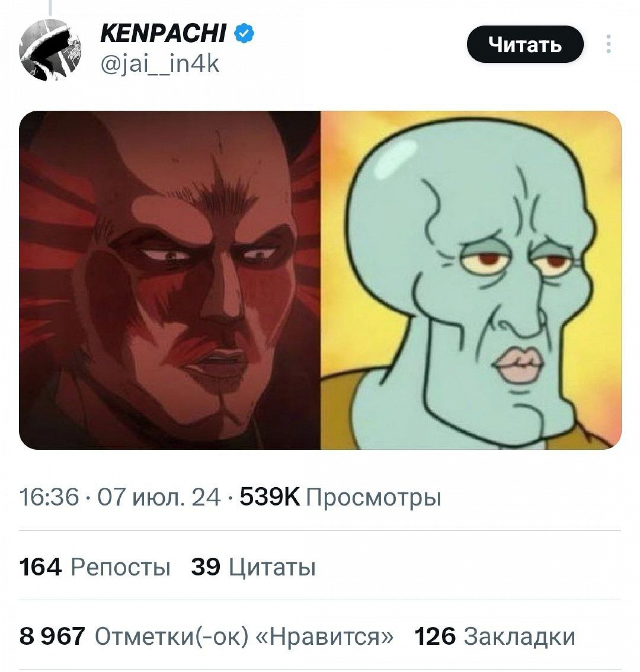The width and height of the screenshot is (640, 672).
Task: Enlarge the red anime face image
Action: click(x=170, y=280)
